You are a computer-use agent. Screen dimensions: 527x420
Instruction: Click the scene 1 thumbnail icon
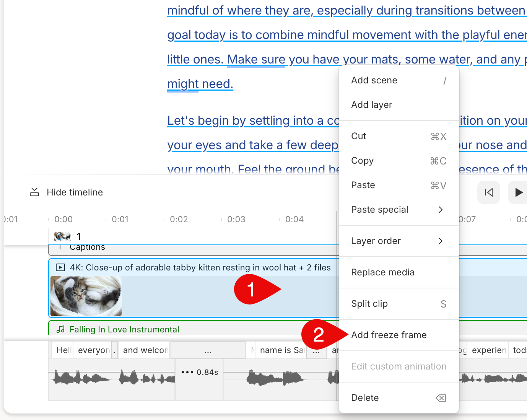pyautogui.click(x=62, y=236)
